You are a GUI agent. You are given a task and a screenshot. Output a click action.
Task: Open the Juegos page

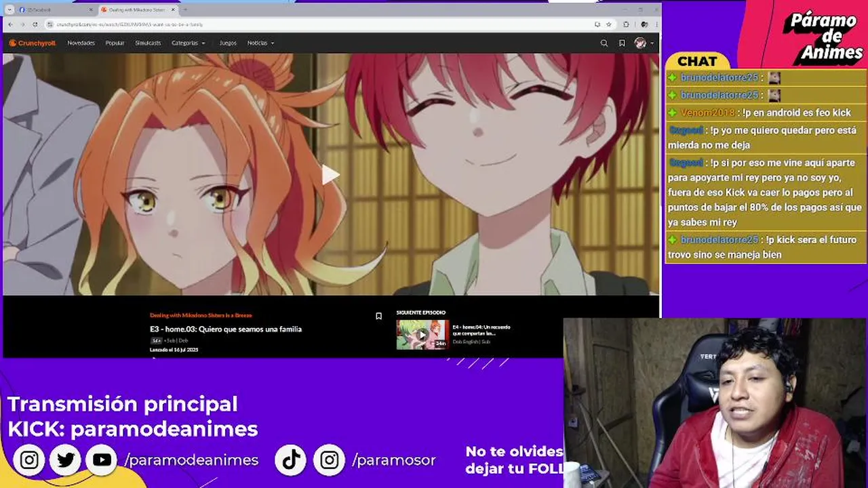[228, 43]
